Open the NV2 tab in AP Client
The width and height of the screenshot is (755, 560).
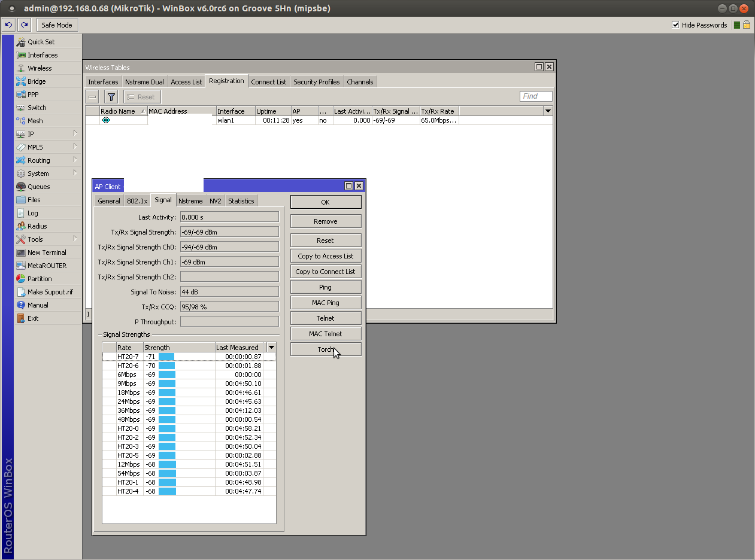(215, 201)
